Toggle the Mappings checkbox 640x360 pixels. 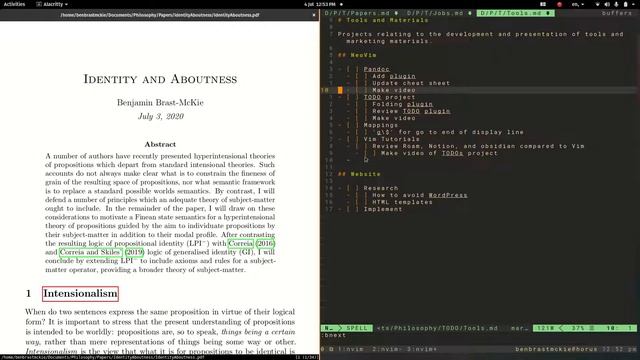[x=352, y=125]
